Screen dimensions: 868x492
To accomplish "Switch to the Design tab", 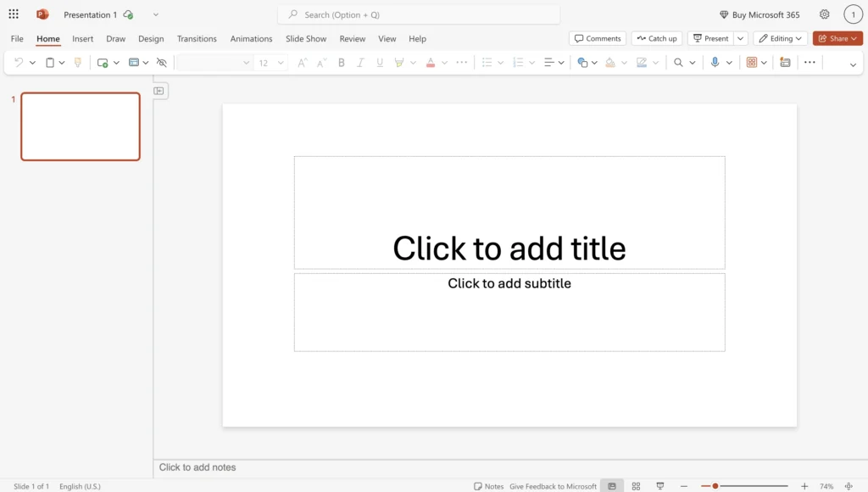I will 151,39.
